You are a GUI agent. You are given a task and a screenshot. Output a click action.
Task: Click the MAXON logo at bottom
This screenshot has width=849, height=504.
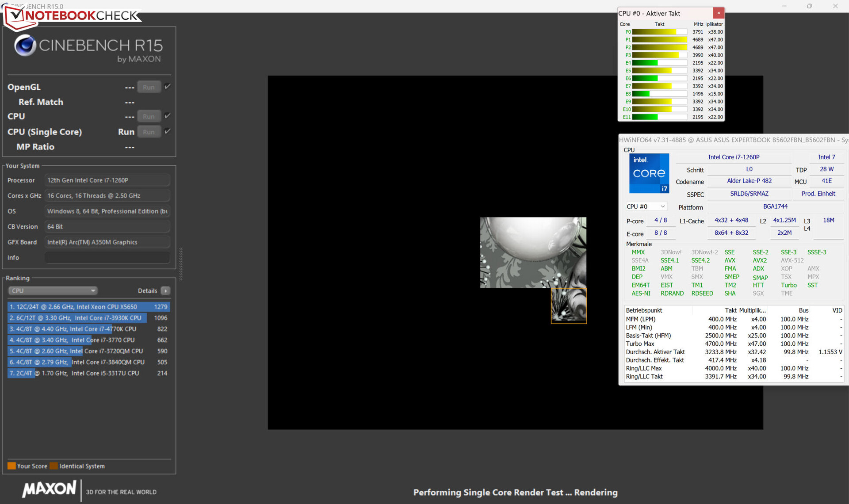(50, 489)
